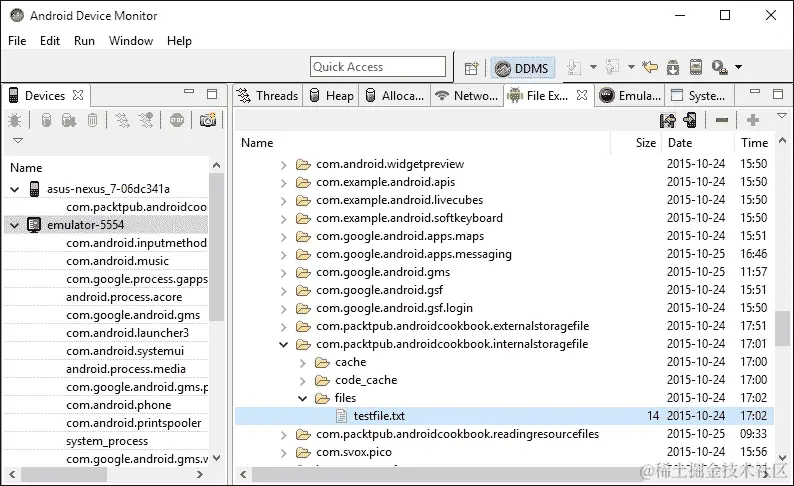Click the Devices list vertical scrollbar thumb
The image size is (794, 486).
pyautogui.click(x=216, y=247)
